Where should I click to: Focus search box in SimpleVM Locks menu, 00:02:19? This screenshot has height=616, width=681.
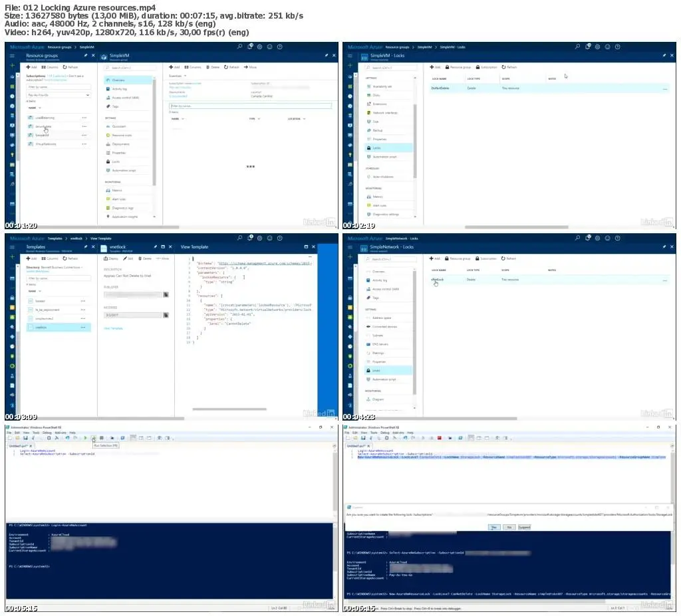point(390,68)
